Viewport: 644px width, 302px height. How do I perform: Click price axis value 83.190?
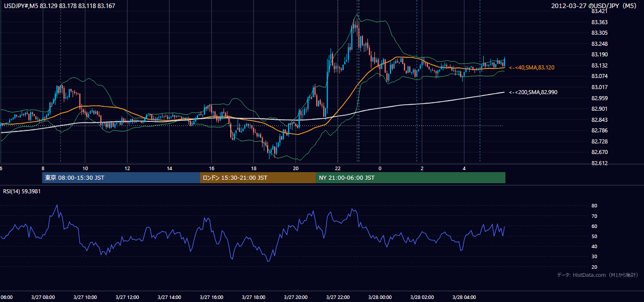600,54
